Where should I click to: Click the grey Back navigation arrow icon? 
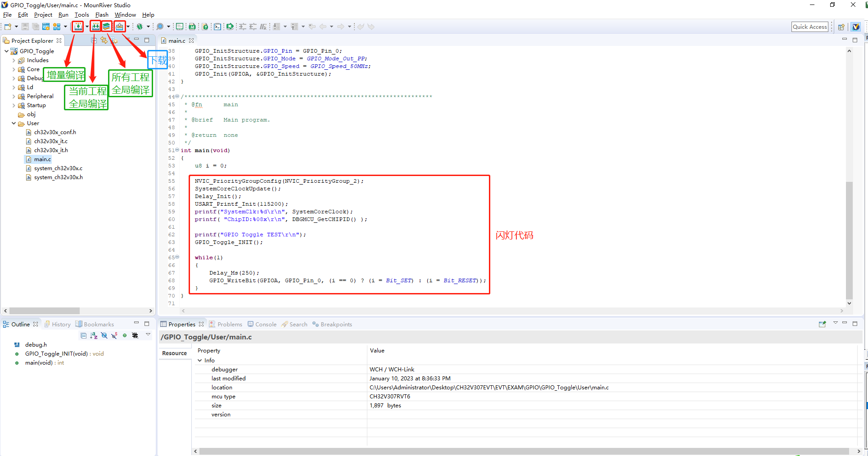click(323, 27)
